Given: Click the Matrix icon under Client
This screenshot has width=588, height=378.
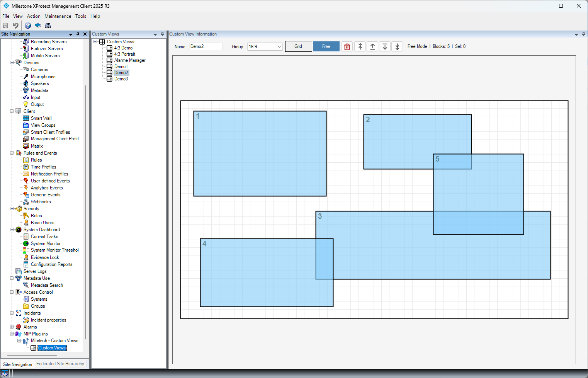Looking at the screenshot, I should tap(26, 146).
